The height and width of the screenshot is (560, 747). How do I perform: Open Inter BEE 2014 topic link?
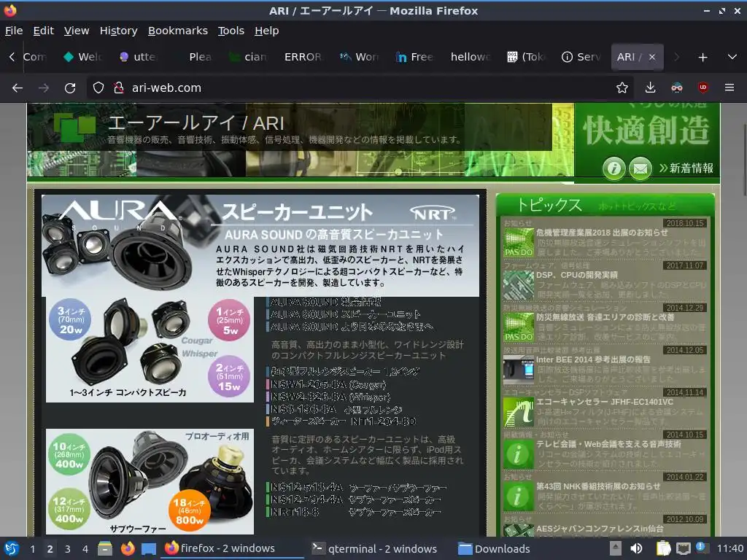pyautogui.click(x=593, y=359)
